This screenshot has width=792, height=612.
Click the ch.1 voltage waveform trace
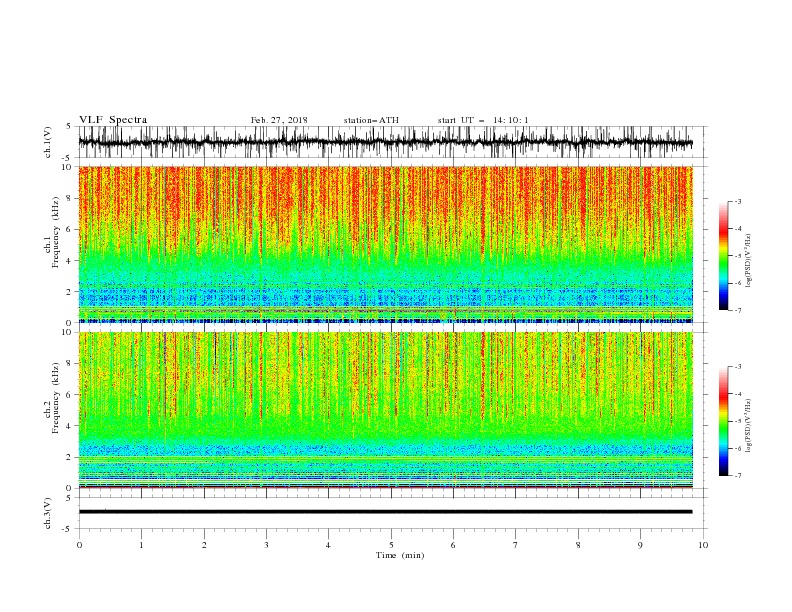385,142
